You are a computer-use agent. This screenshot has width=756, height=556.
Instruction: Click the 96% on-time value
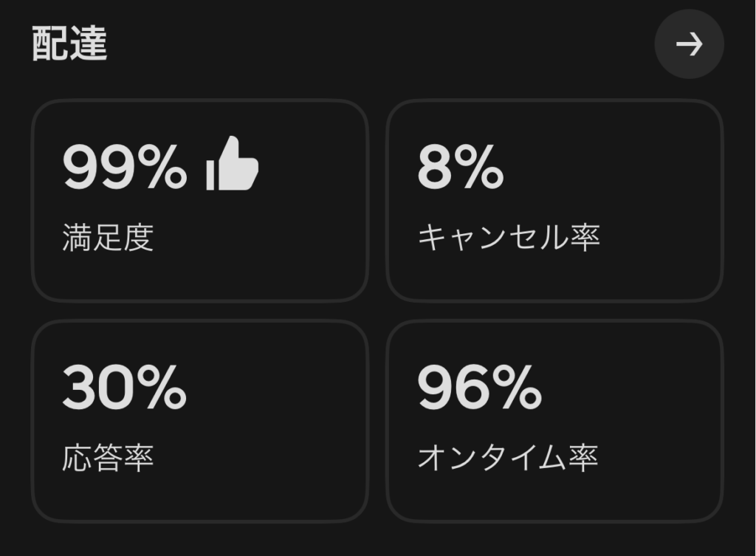479,388
